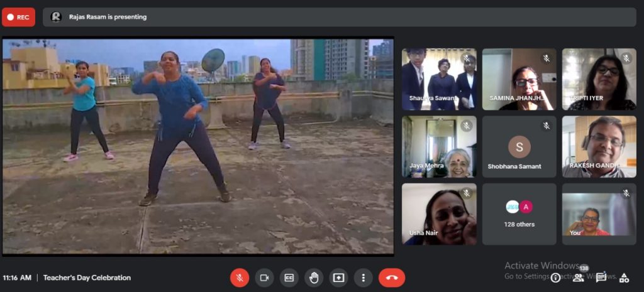Image resolution: width=644 pixels, height=292 pixels.
Task: Raise your hand in the meeting
Action: [314, 278]
